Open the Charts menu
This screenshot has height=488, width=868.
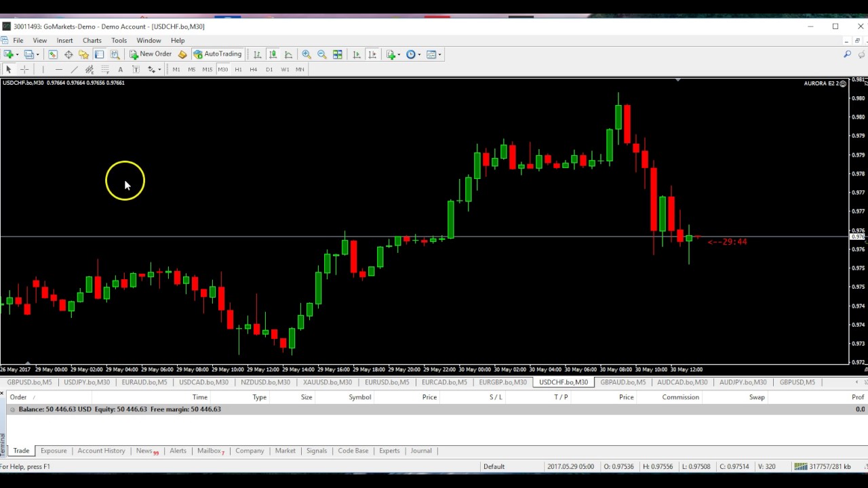92,41
